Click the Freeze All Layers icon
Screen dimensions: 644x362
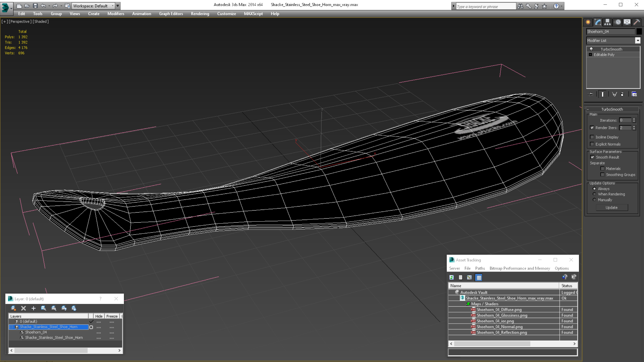pos(74,308)
